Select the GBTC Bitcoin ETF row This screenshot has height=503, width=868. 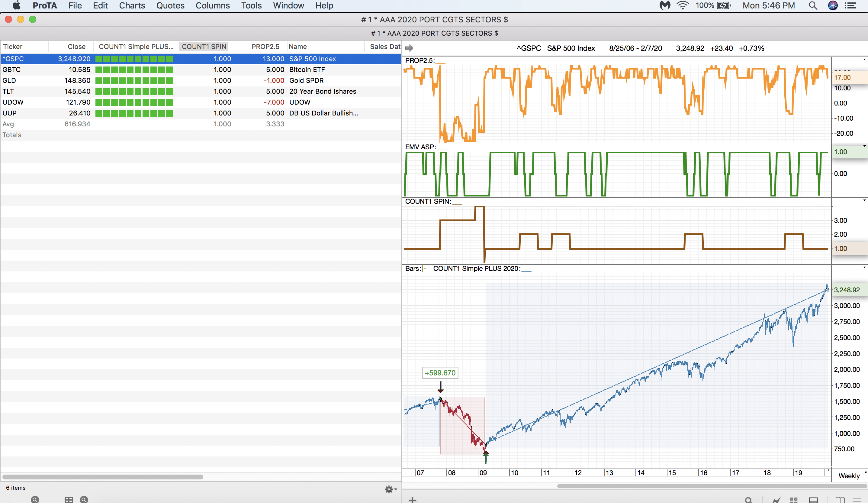(200, 70)
